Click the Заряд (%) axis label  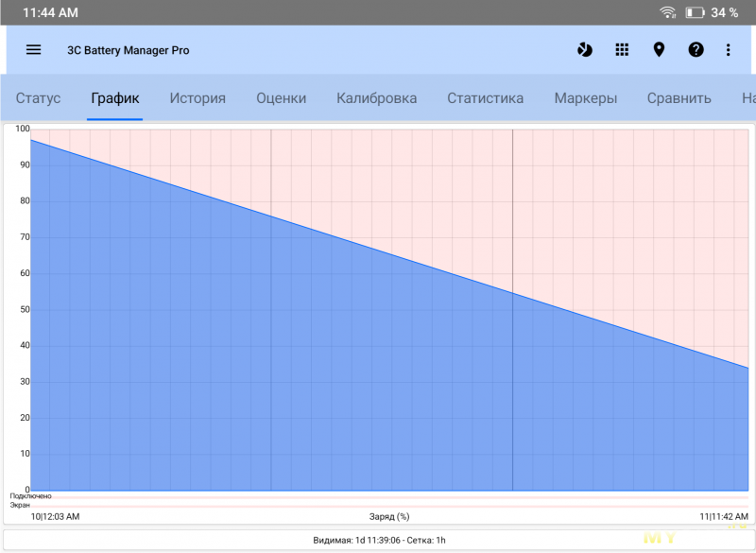(389, 517)
